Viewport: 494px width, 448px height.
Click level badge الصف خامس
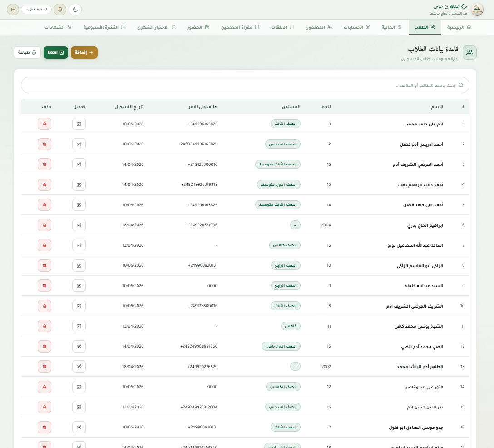coord(285,245)
